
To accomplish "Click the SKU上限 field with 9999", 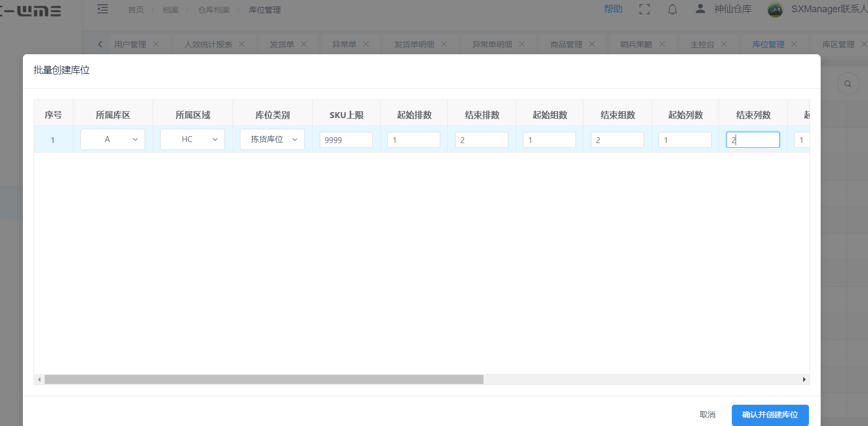I will (x=346, y=140).
